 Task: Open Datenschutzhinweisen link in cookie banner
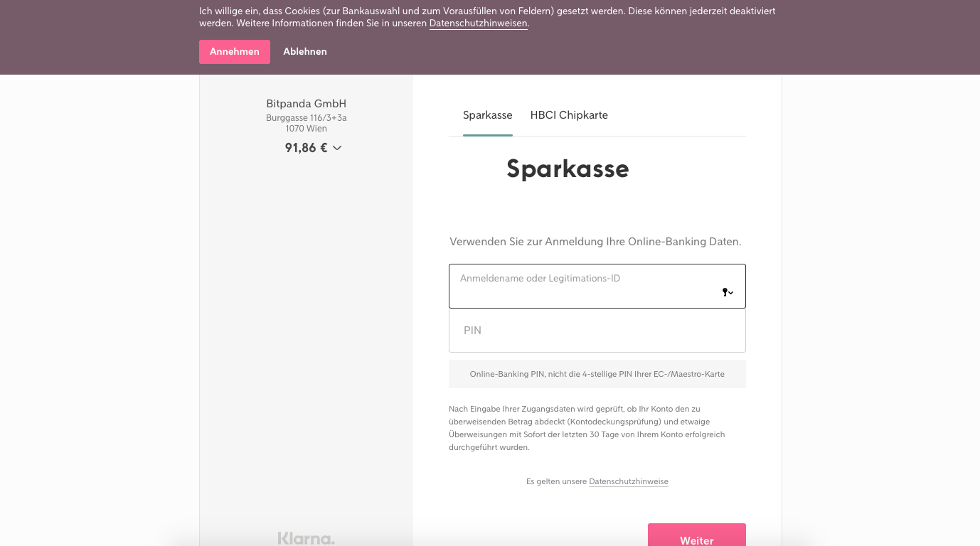(x=478, y=23)
